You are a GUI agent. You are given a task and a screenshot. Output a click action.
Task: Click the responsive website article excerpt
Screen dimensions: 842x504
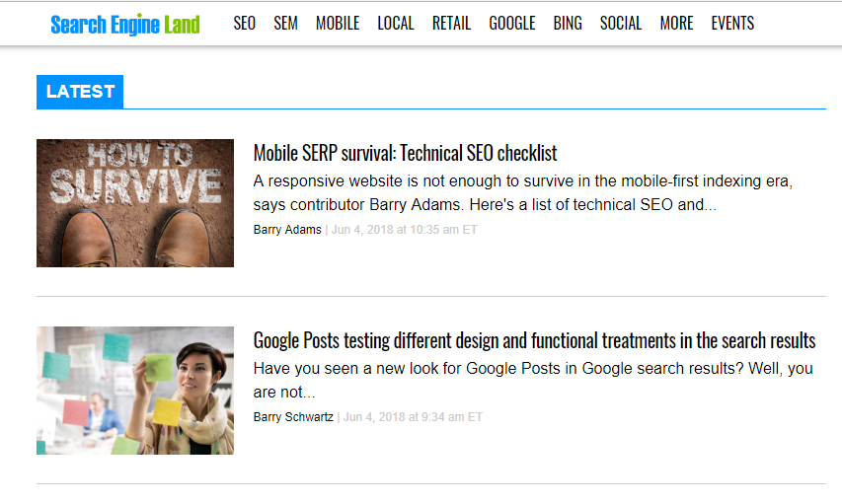523,192
